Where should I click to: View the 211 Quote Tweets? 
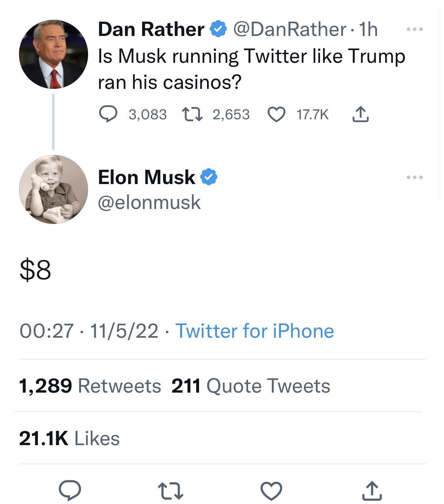click(x=251, y=386)
